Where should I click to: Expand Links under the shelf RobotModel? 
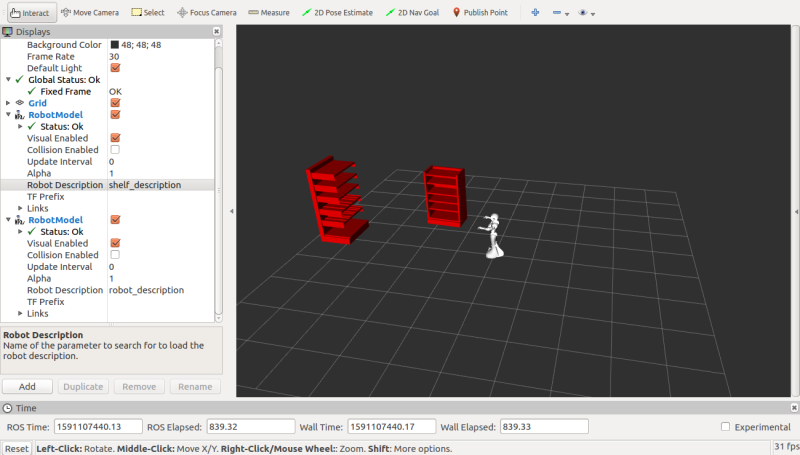[x=20, y=208]
